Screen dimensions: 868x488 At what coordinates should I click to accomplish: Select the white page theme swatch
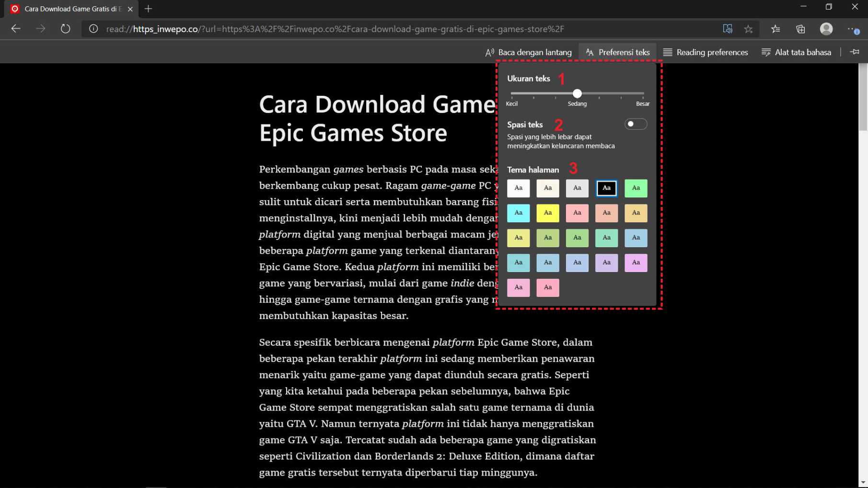coord(518,188)
